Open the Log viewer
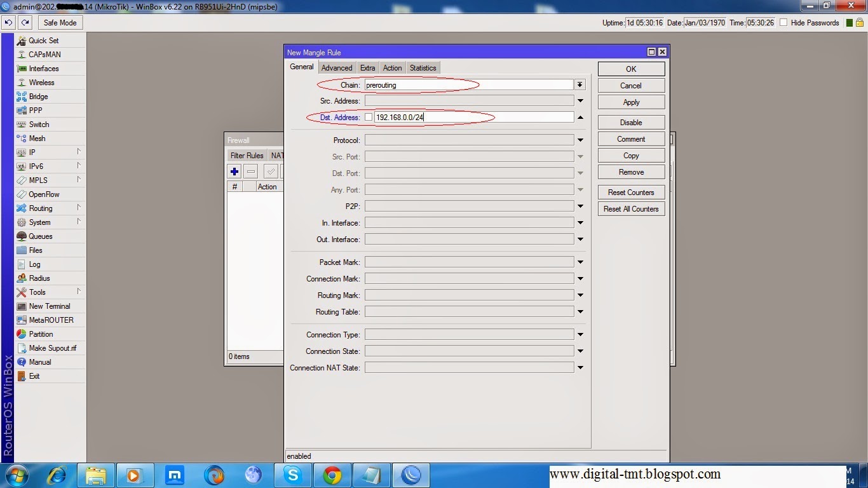 pos(50,264)
